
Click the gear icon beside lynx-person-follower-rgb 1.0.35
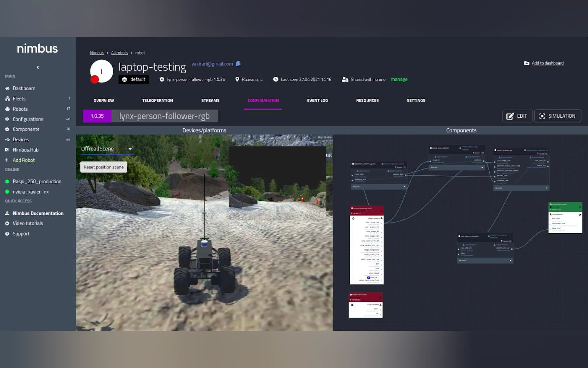[x=162, y=79]
